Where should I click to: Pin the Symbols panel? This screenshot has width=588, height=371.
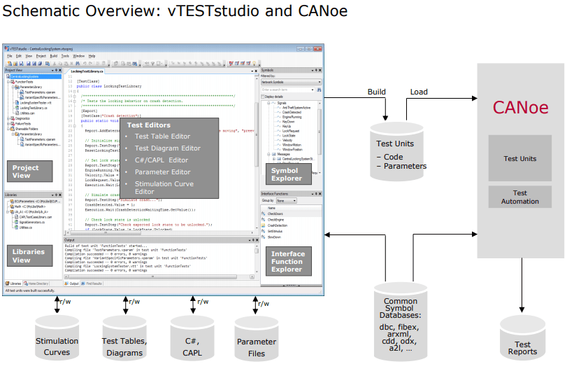[x=315, y=70]
